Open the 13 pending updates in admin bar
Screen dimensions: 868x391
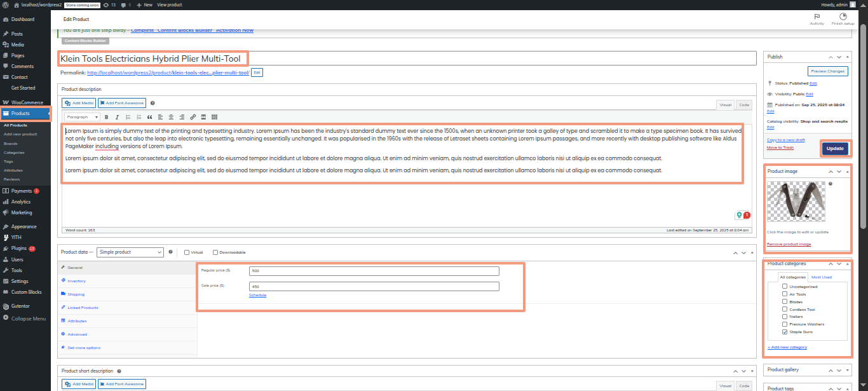(x=110, y=4)
